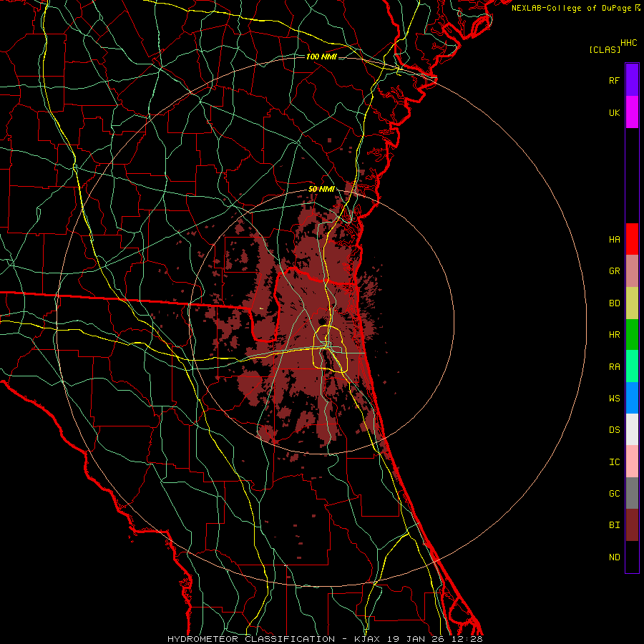Click the RA light green legend swatch
Image resolution: width=644 pixels, height=644 pixels.
click(x=632, y=366)
